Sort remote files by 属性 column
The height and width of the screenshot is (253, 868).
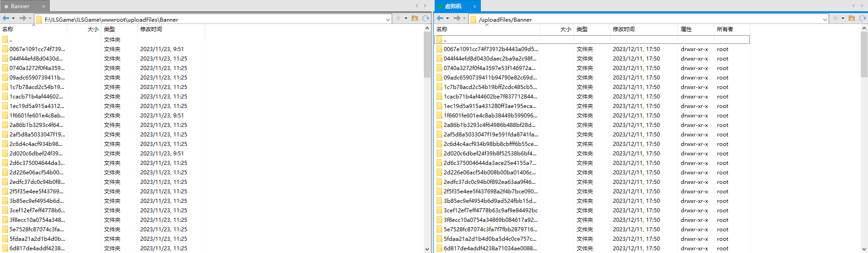(696, 29)
